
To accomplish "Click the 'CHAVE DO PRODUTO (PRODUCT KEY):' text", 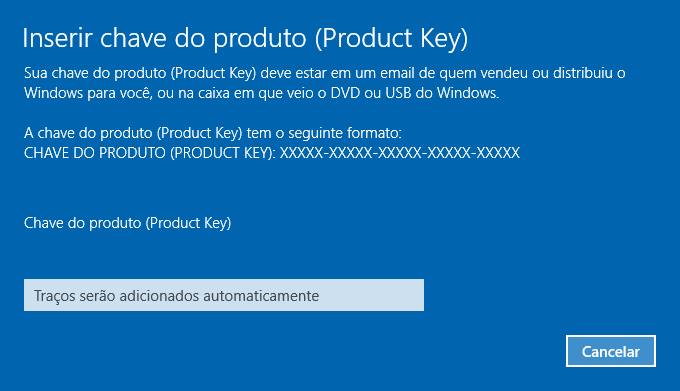I will pyautogui.click(x=150, y=153).
